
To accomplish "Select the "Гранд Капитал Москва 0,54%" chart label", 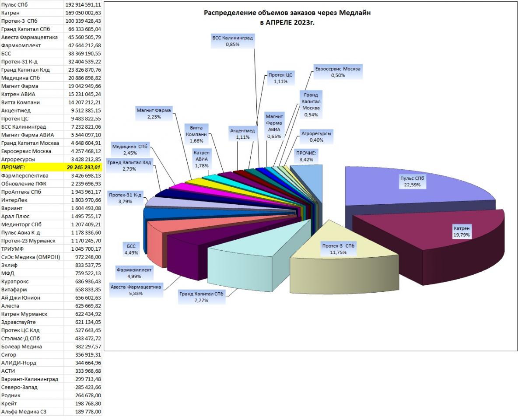I will 311,104.
